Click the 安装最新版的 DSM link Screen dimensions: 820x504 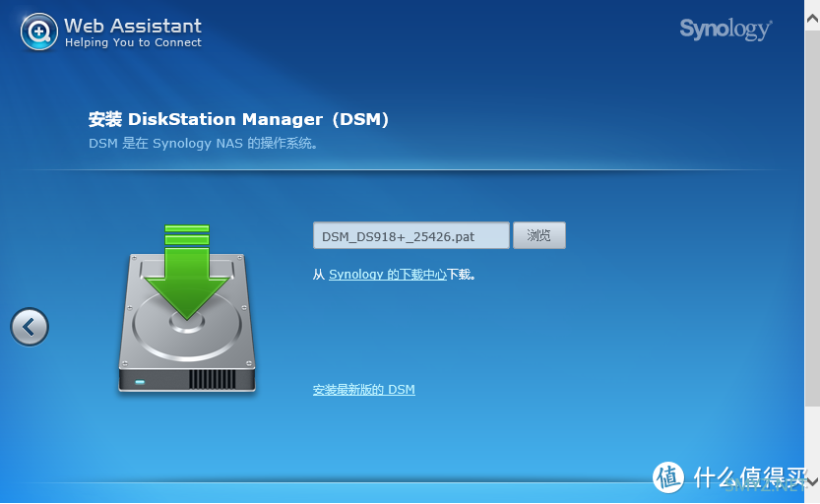364,390
